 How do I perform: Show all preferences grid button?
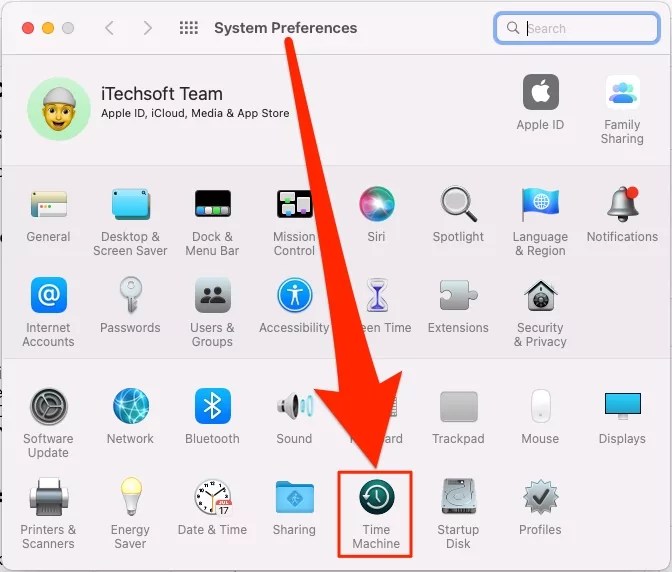tap(189, 28)
